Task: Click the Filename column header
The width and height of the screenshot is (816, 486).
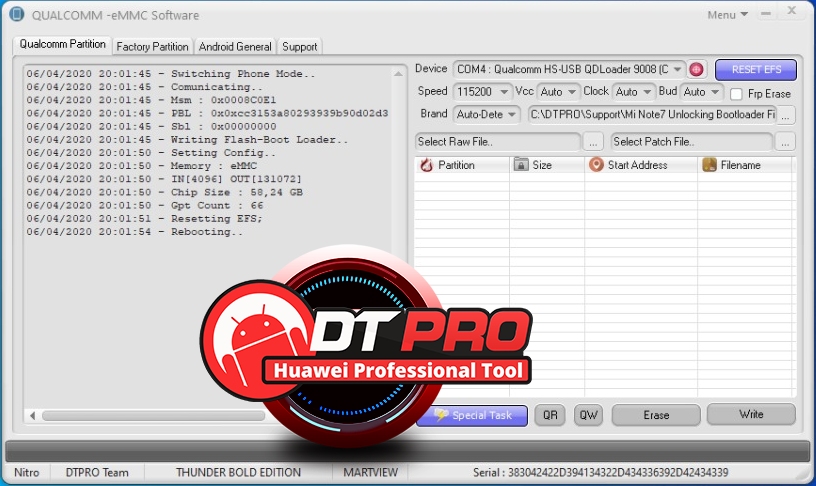Action: click(x=745, y=165)
